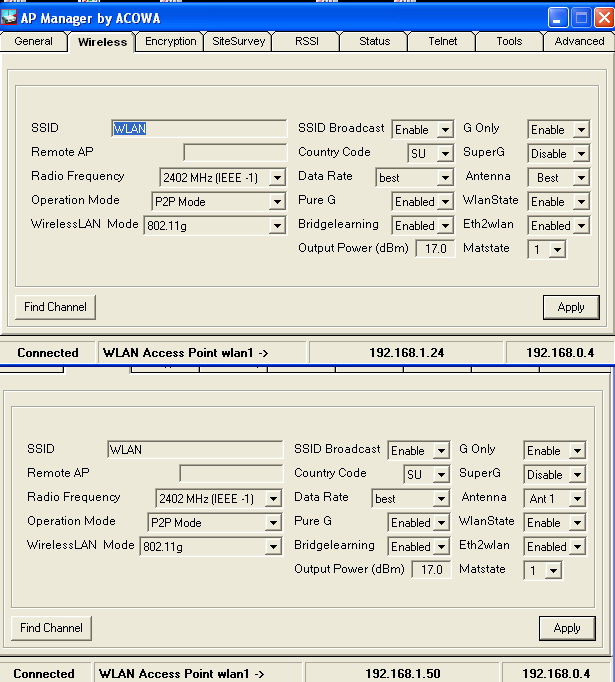The image size is (615, 682).
Task: Click the AP Manager title bar app icon
Action: 8,17
